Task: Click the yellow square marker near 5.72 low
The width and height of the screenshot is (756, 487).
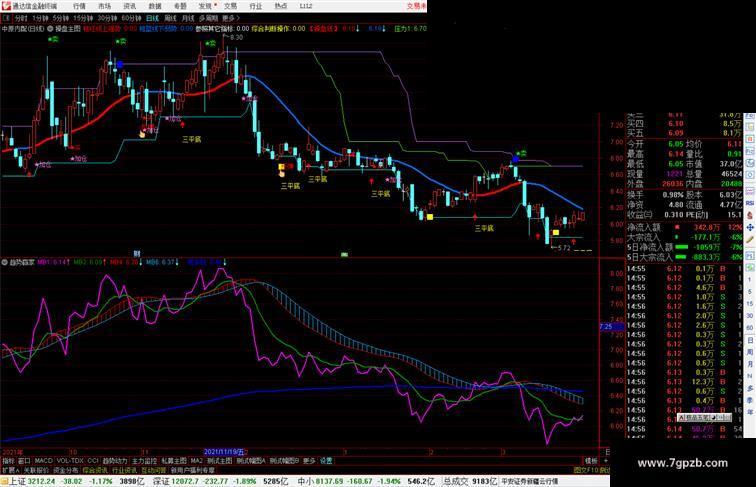Action: pos(555,233)
